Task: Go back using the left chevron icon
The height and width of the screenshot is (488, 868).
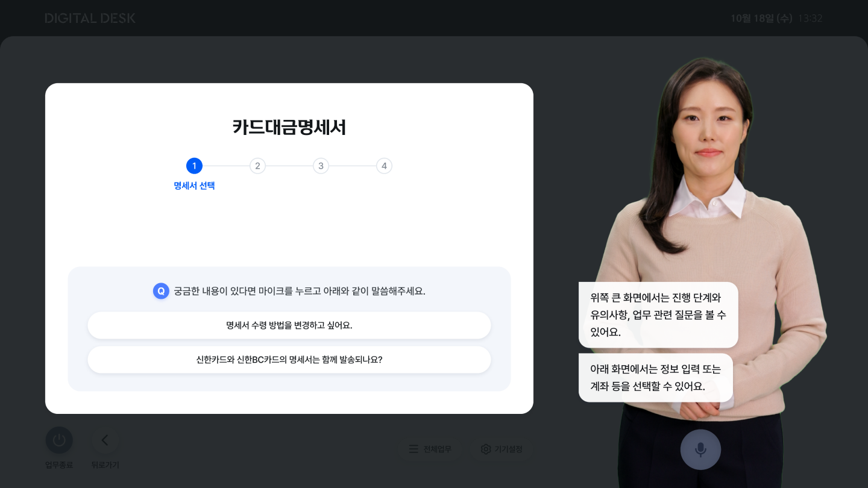Action: [x=105, y=440]
